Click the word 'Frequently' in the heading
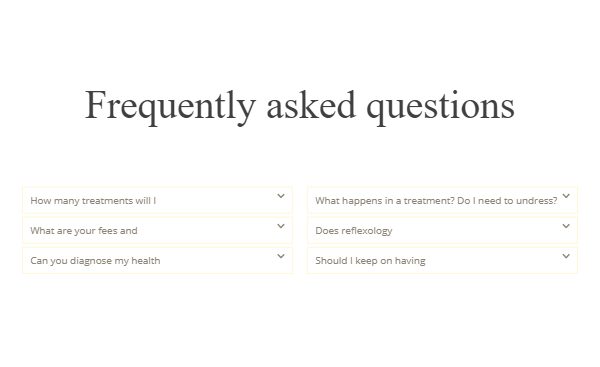This screenshot has width=600, height=367. 170,106
